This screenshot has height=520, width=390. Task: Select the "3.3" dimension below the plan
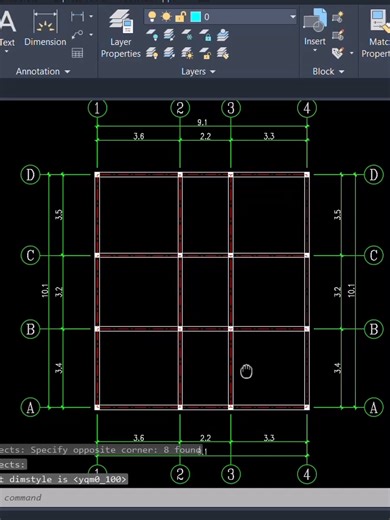[x=269, y=437]
